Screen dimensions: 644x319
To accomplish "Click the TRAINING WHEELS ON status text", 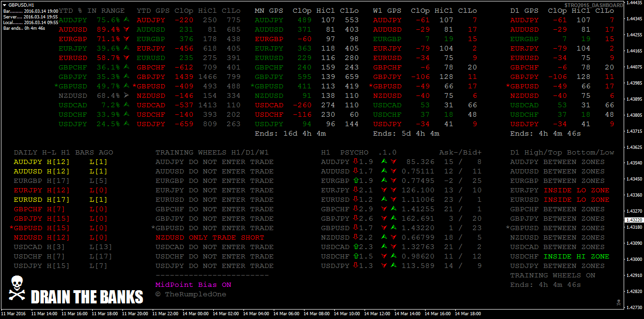I will coord(552,275).
